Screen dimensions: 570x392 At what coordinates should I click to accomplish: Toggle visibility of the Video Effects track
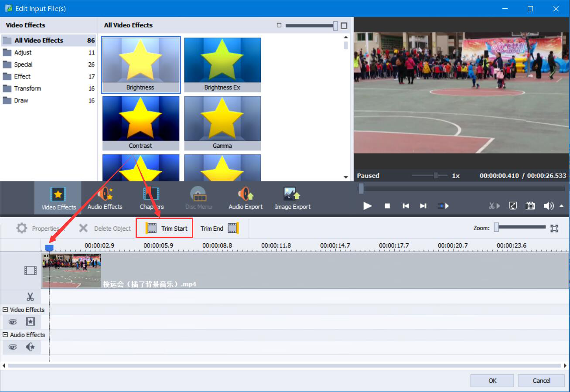[13, 322]
